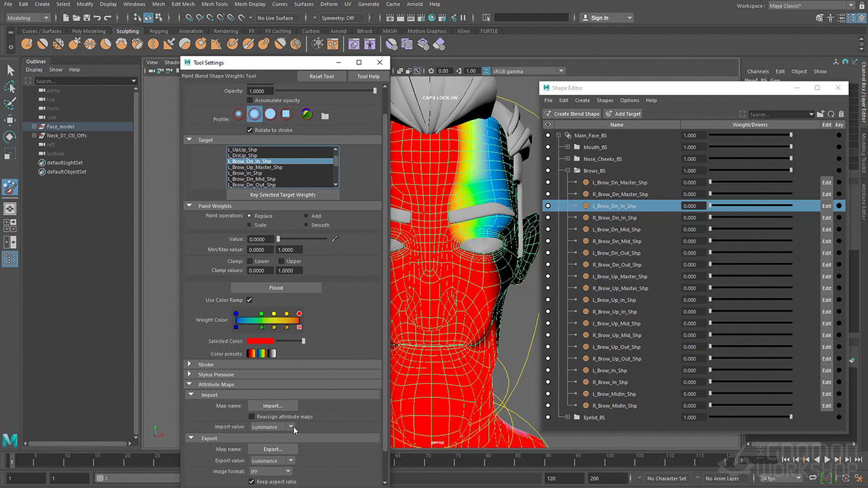Select the square brush profile icon

tap(286, 115)
